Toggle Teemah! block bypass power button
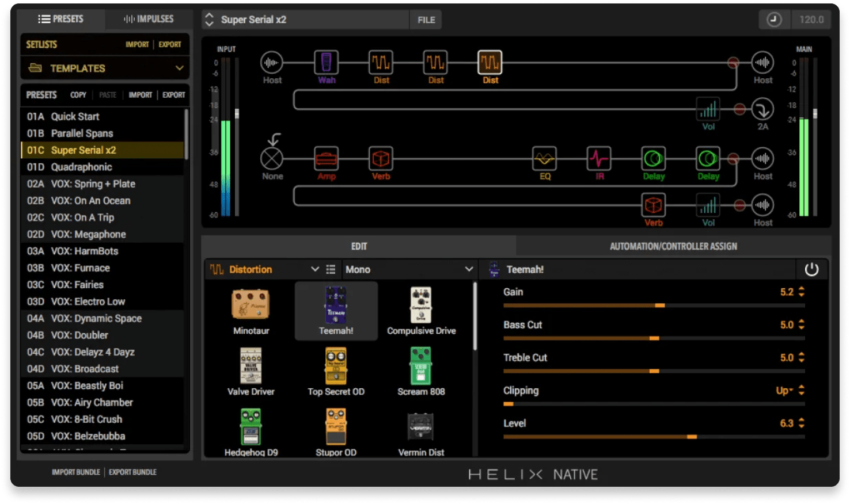Image resolution: width=850 pixels, height=504 pixels. coord(811,269)
